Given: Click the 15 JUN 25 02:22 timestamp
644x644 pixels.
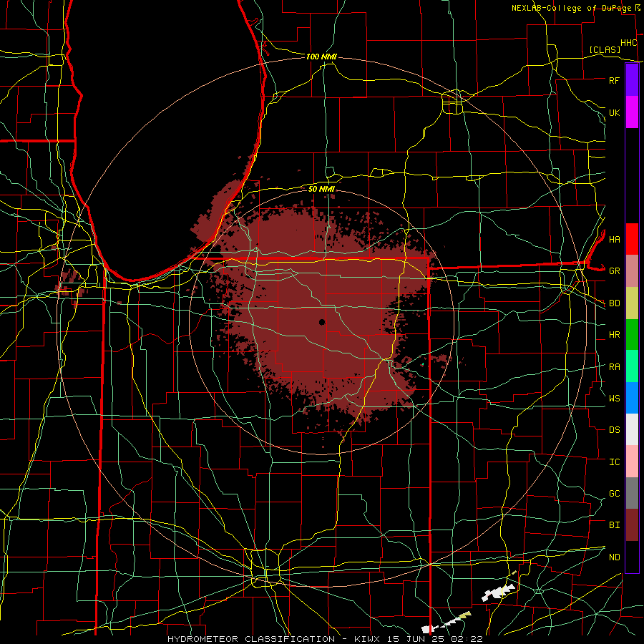Looking at the screenshot, I should tap(435, 639).
